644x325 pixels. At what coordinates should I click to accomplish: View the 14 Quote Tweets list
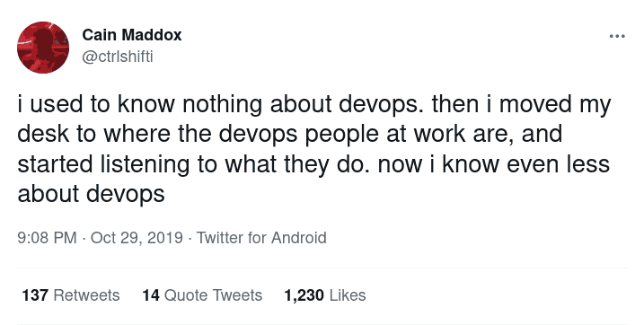click(x=202, y=295)
